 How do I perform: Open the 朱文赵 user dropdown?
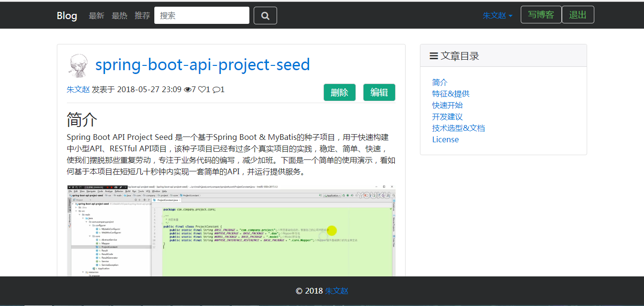pos(497,15)
